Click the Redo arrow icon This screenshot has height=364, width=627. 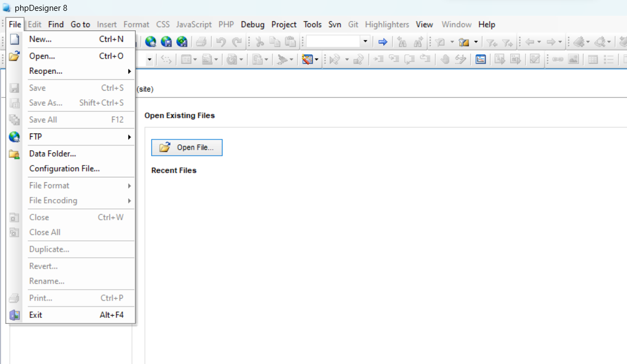237,42
